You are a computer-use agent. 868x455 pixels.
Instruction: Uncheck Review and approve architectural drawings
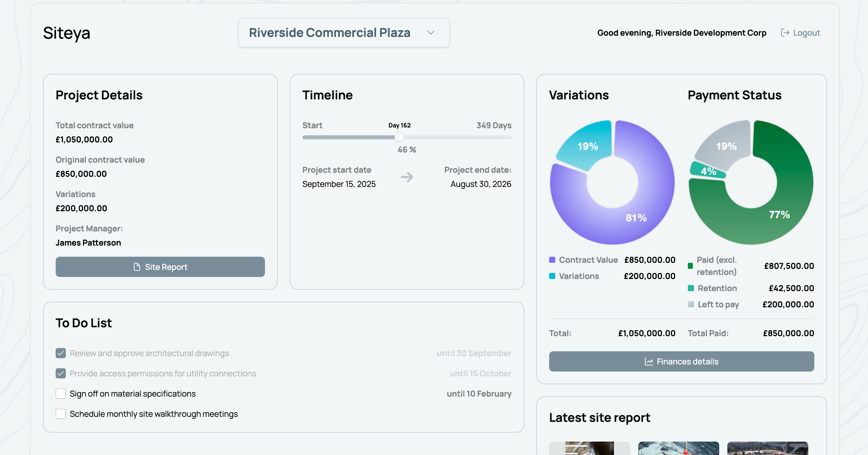(x=61, y=353)
